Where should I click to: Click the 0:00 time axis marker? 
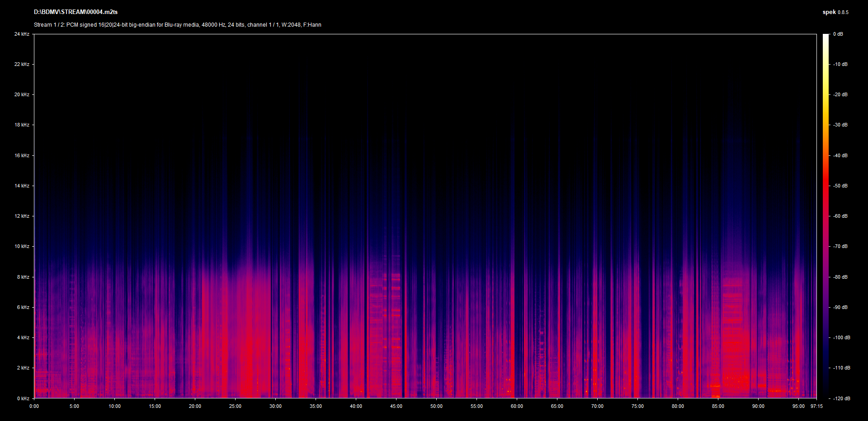click(34, 407)
